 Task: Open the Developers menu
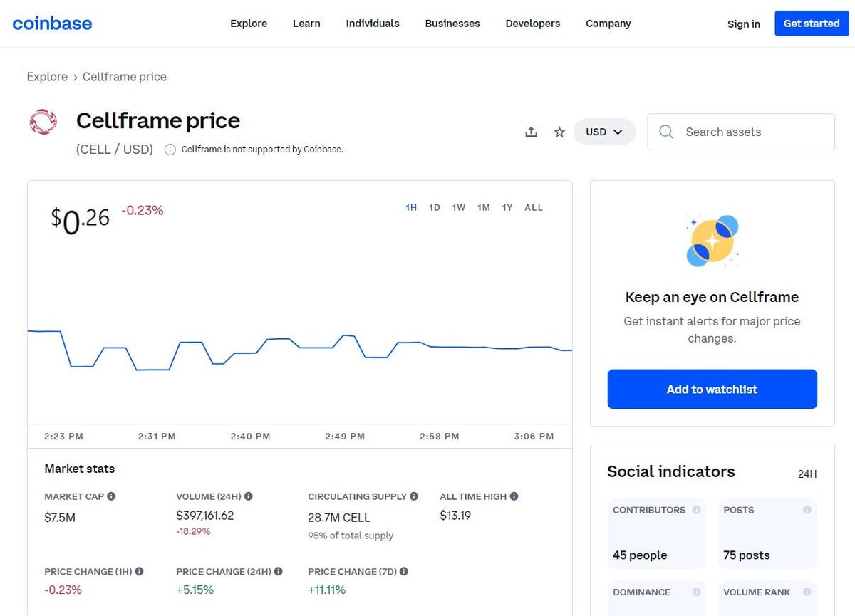click(x=533, y=24)
